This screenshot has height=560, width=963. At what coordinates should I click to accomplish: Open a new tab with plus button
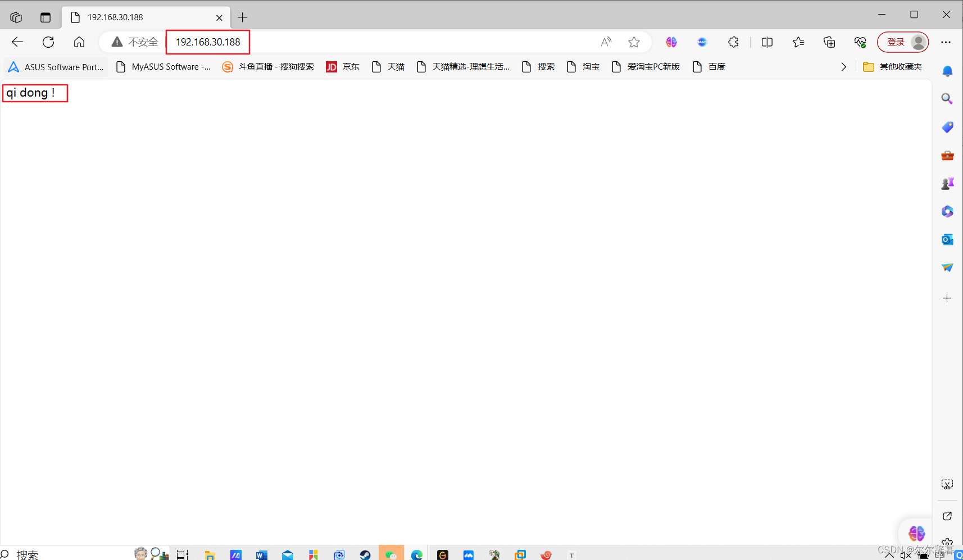click(243, 17)
